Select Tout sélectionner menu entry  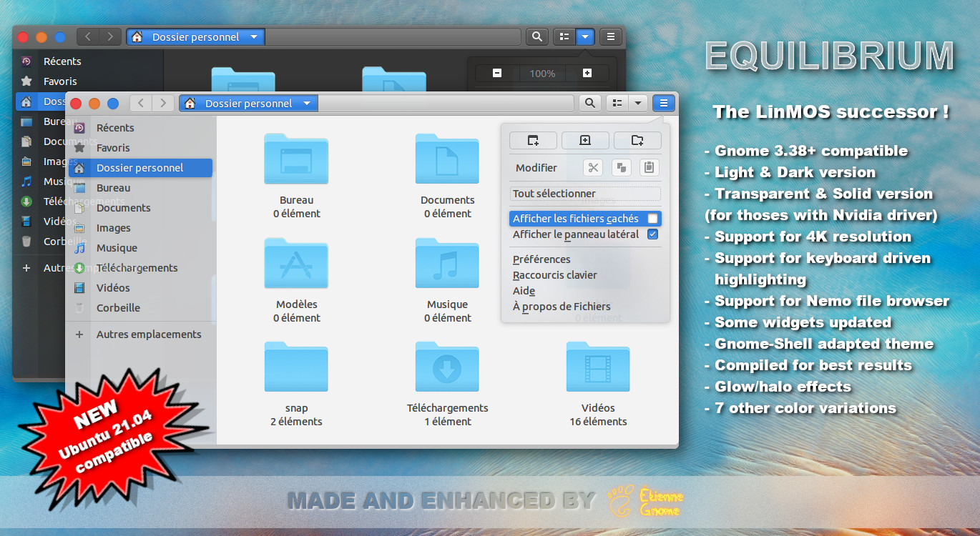pyautogui.click(x=585, y=194)
